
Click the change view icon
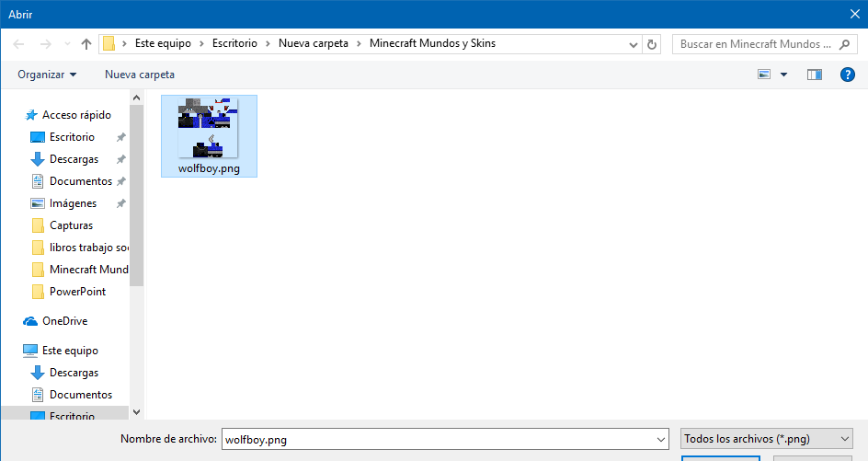pos(764,75)
